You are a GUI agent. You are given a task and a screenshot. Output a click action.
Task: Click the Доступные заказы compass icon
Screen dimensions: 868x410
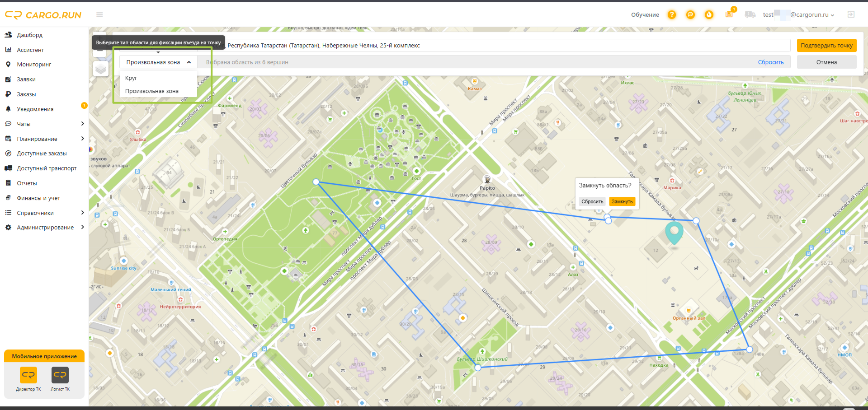pos(8,154)
